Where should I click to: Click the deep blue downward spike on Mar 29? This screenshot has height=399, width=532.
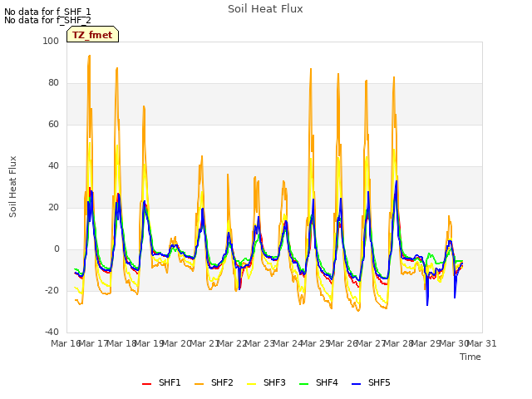pos(427,305)
